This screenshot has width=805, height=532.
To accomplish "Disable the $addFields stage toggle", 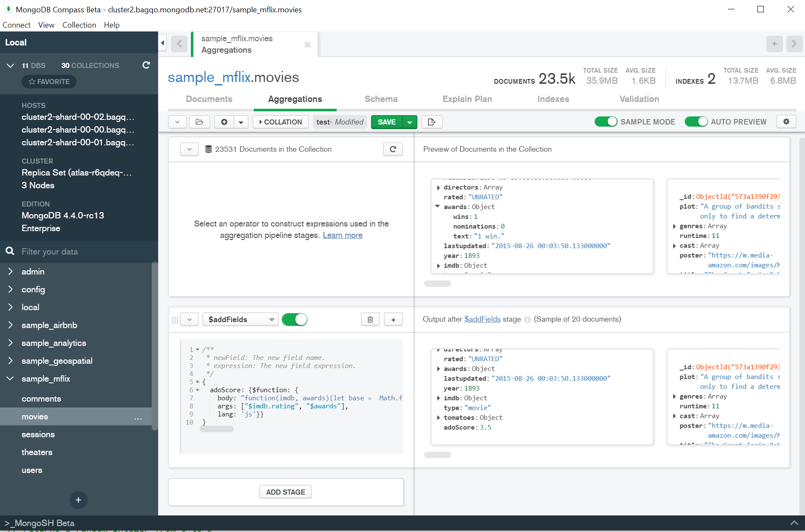I will click(x=294, y=320).
